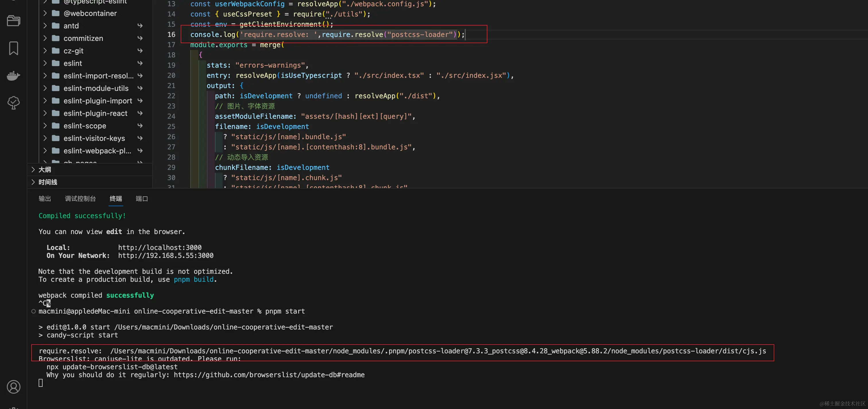Click symlink arrow icon beside eslint-scope
The image size is (868, 409).
coord(140,126)
